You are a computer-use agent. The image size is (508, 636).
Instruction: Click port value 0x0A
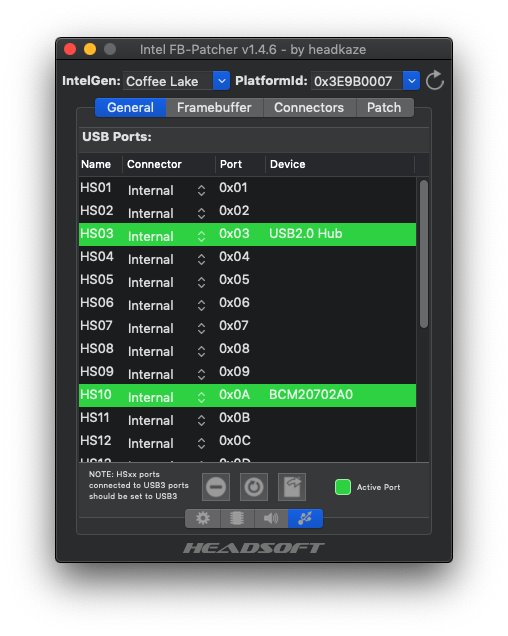[235, 395]
